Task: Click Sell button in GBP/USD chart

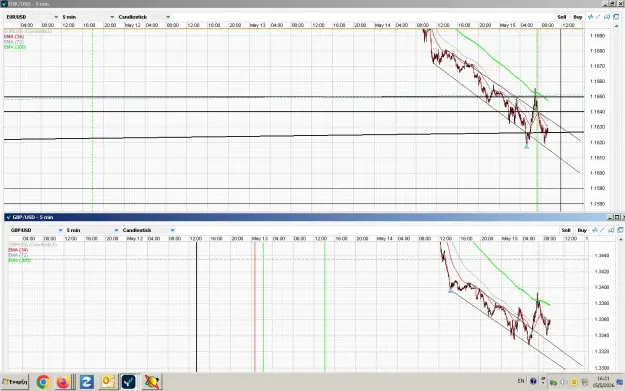Action: [566, 230]
